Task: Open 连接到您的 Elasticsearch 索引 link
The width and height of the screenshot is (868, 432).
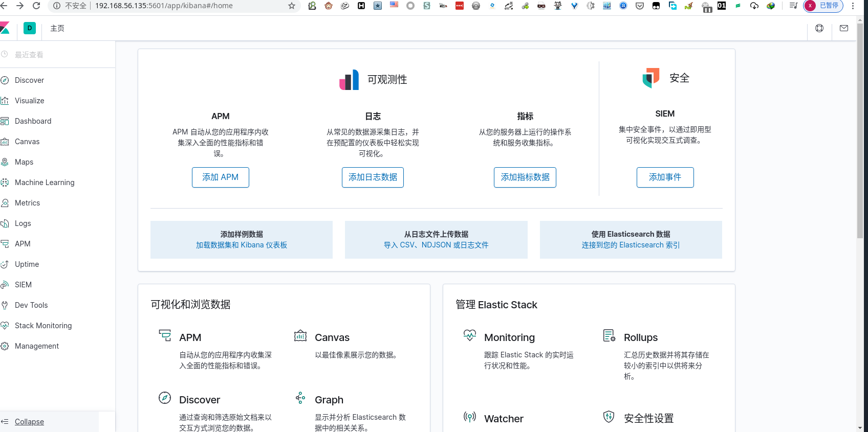Action: click(x=631, y=245)
